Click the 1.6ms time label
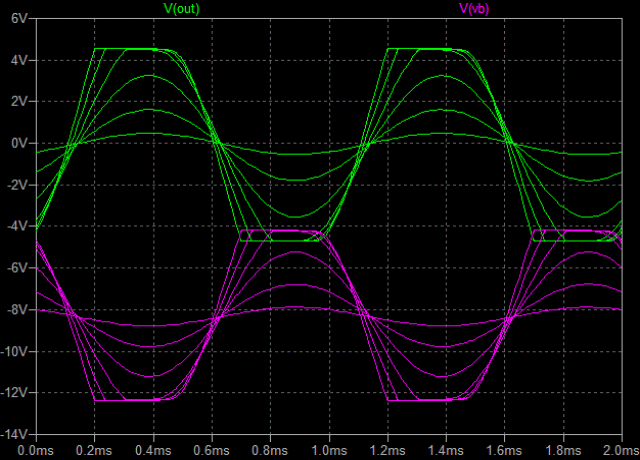Viewport: 640px width, 460px height. click(504, 451)
